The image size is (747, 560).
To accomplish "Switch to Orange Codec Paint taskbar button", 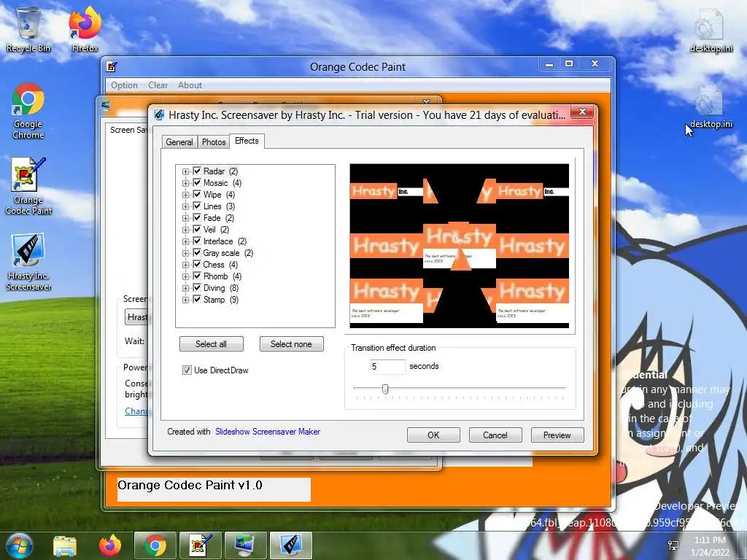I will (200, 545).
